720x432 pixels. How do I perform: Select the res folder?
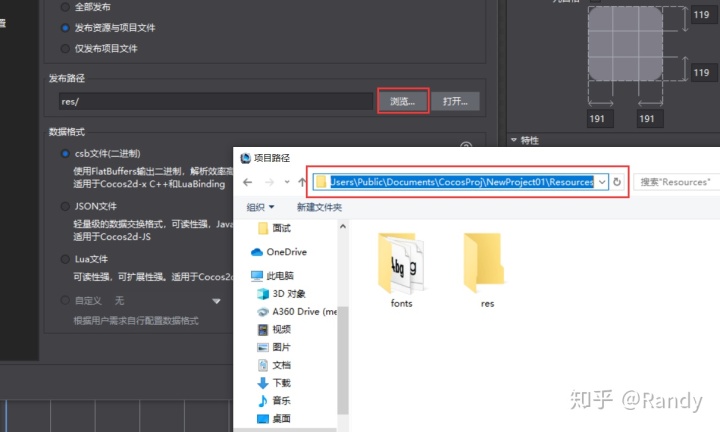pyautogui.click(x=486, y=270)
